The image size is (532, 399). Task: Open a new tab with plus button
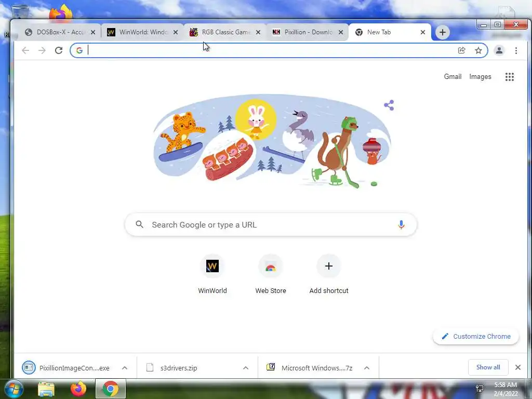443,32
